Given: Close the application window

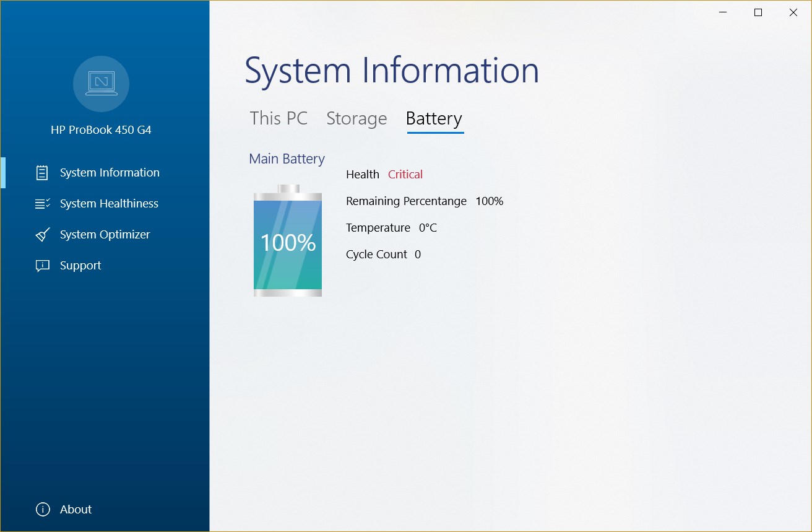Looking at the screenshot, I should pyautogui.click(x=793, y=12).
